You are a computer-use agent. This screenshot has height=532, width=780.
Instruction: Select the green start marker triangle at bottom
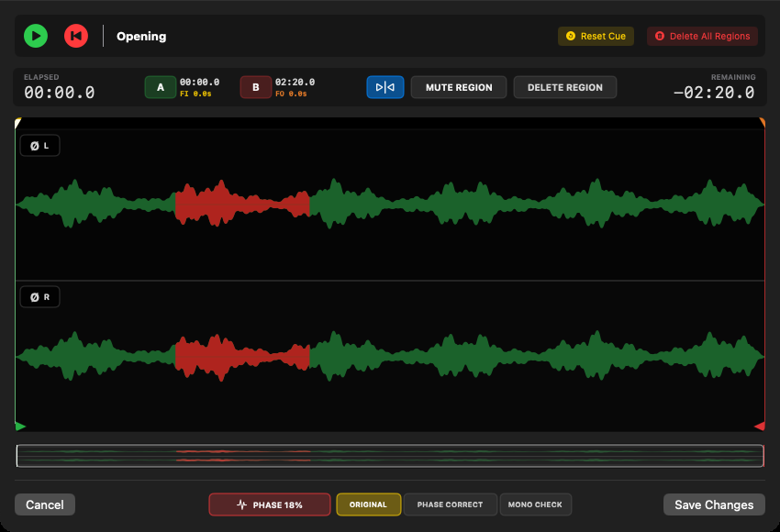click(x=20, y=427)
